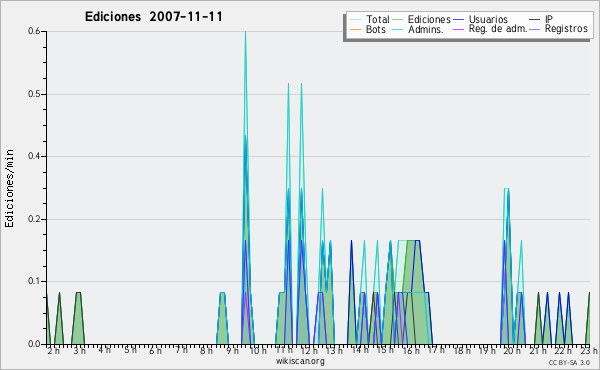Click the '3 h' x-axis label

pyautogui.click(x=79, y=351)
